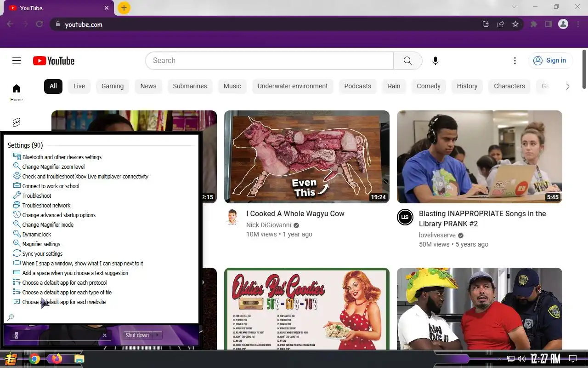The image size is (588, 368).
Task: Open Bluetooth and other devices settings
Action: tap(62, 157)
